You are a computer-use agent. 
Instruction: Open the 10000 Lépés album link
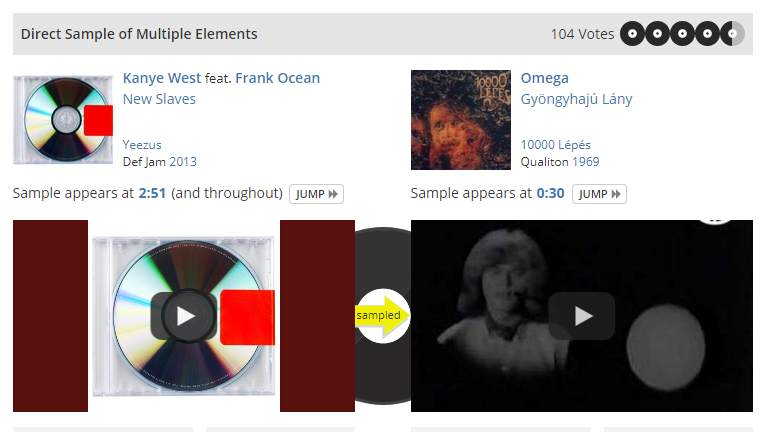555,145
